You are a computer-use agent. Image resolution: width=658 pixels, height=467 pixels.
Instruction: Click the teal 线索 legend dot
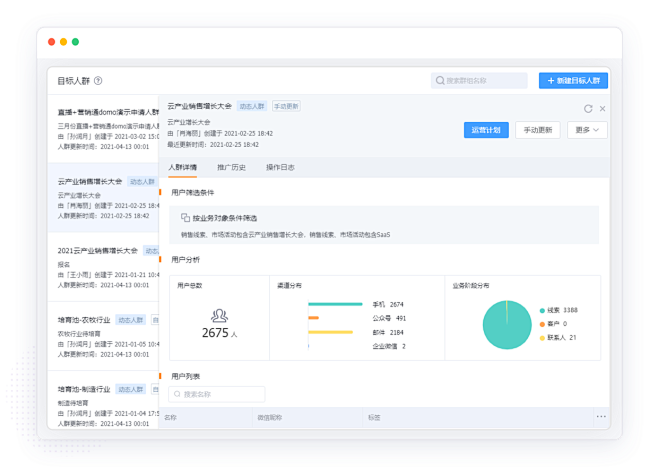click(x=542, y=311)
